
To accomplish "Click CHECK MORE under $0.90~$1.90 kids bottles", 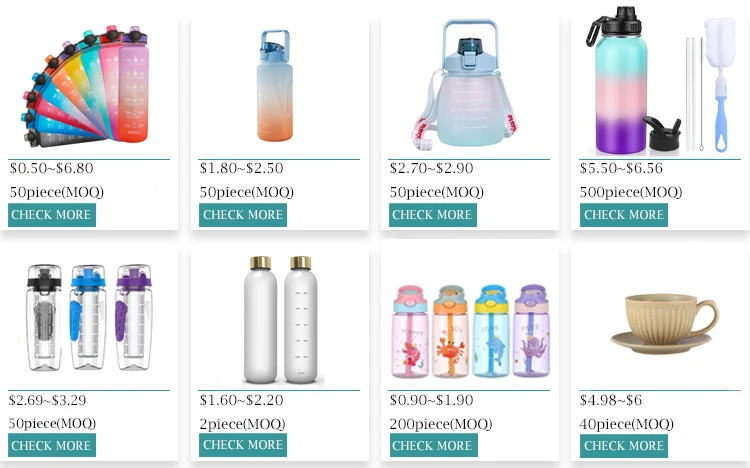I will click(433, 446).
